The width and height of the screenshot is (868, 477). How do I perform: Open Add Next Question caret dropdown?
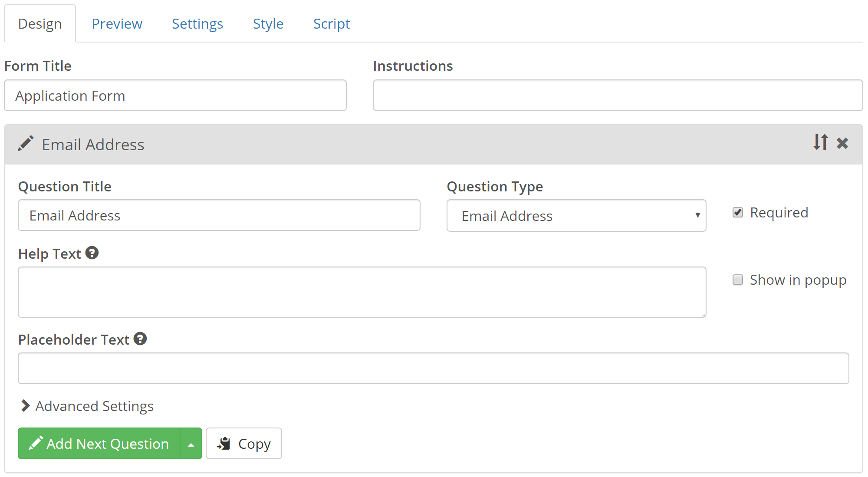191,444
